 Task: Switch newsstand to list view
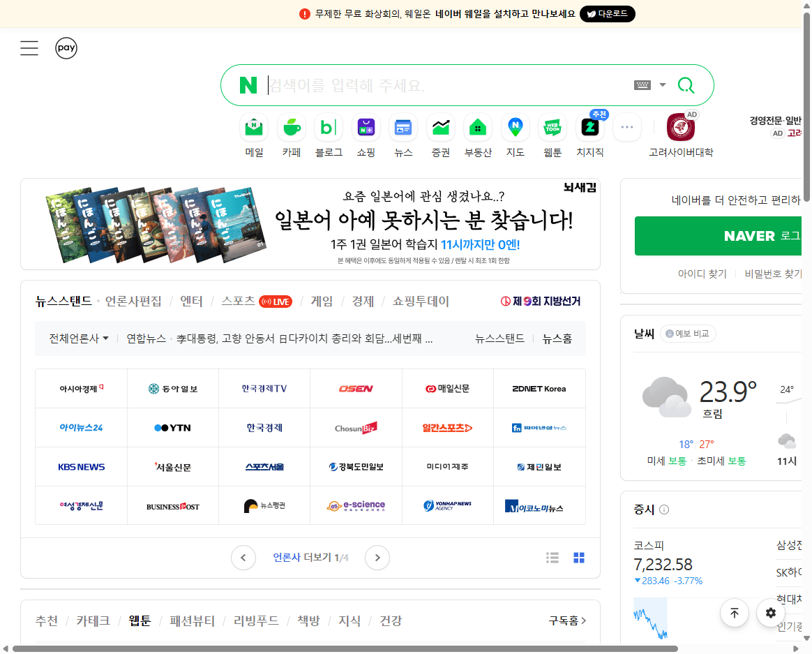coord(552,558)
